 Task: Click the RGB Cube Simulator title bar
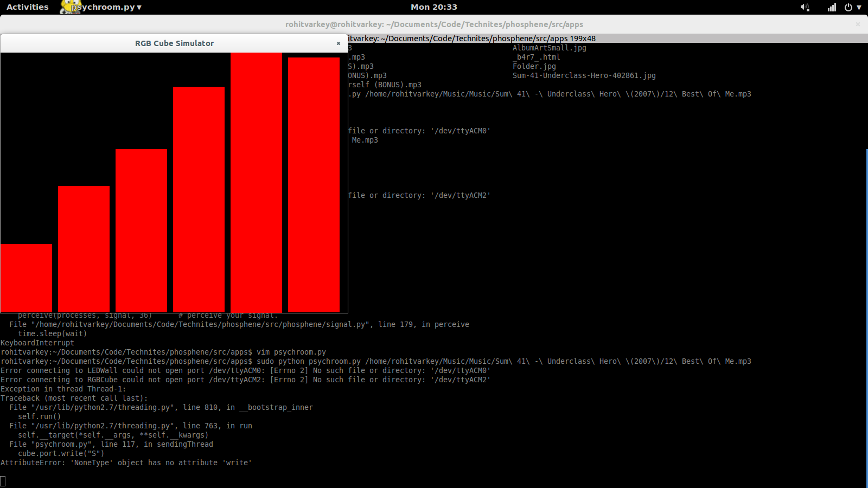[x=174, y=43]
